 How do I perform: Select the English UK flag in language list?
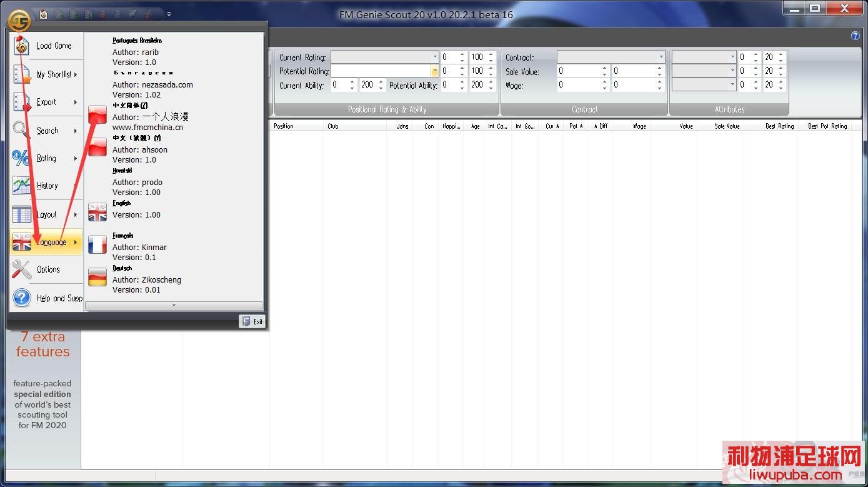coord(97,212)
